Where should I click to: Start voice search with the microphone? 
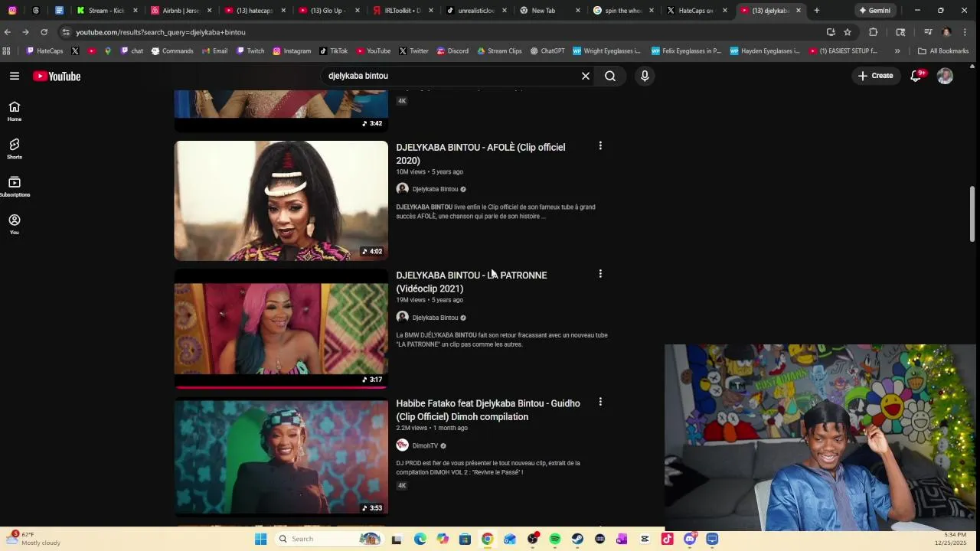tap(645, 76)
